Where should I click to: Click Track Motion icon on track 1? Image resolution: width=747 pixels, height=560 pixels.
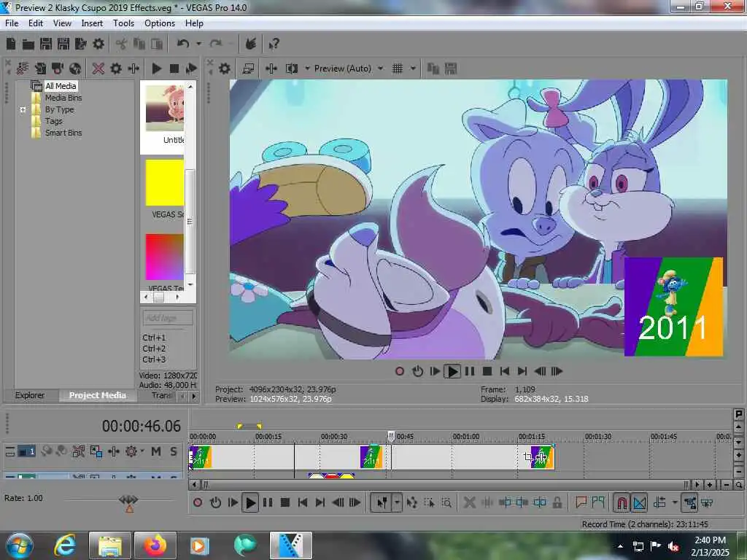pyautogui.click(x=96, y=451)
